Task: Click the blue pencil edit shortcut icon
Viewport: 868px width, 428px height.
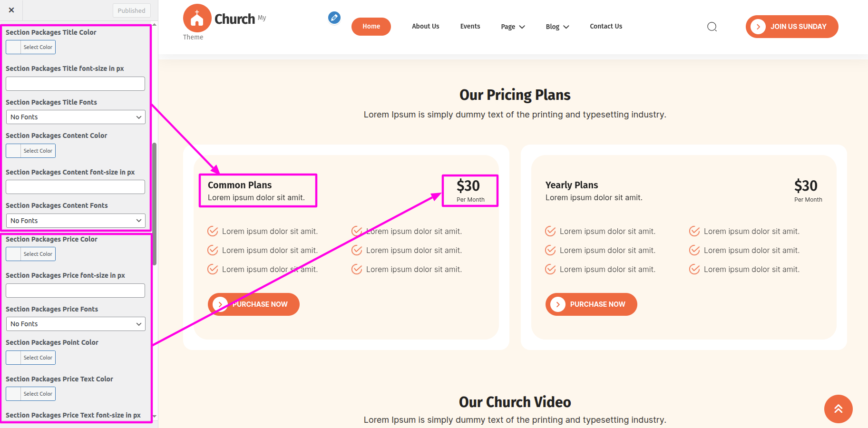Action: (x=334, y=18)
